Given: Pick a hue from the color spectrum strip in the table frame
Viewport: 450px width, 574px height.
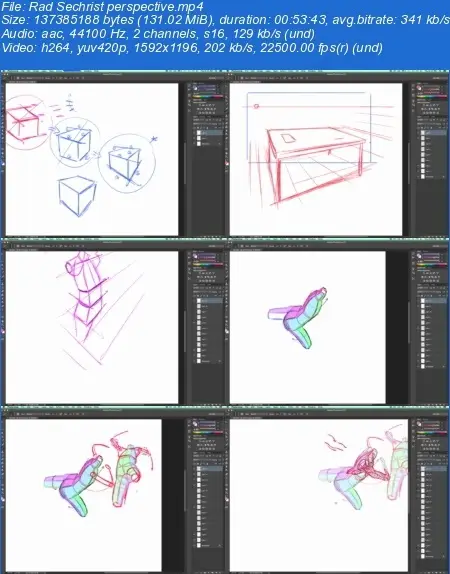Looking at the screenshot, I should point(432,96).
